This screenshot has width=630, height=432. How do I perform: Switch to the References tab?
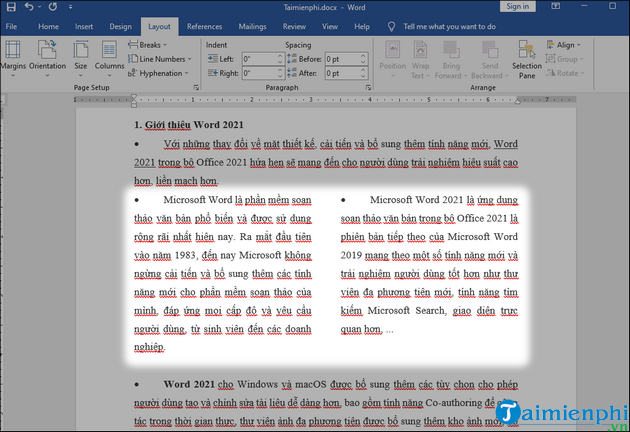coord(204,27)
